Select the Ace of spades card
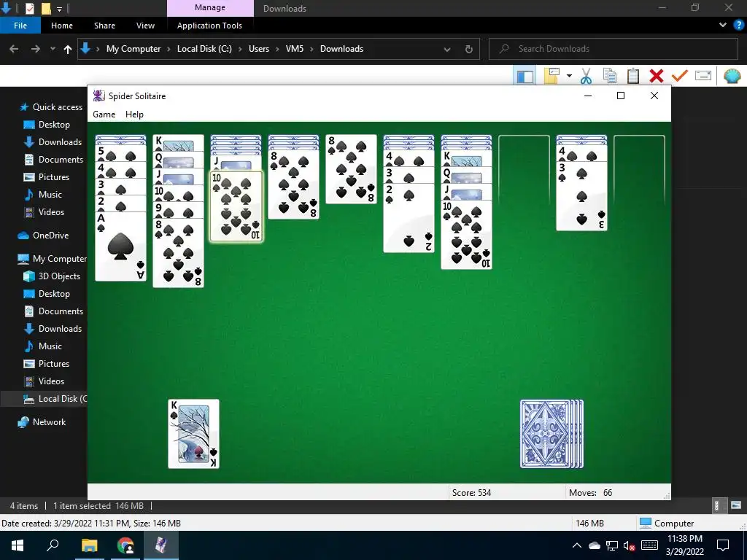 (120, 246)
